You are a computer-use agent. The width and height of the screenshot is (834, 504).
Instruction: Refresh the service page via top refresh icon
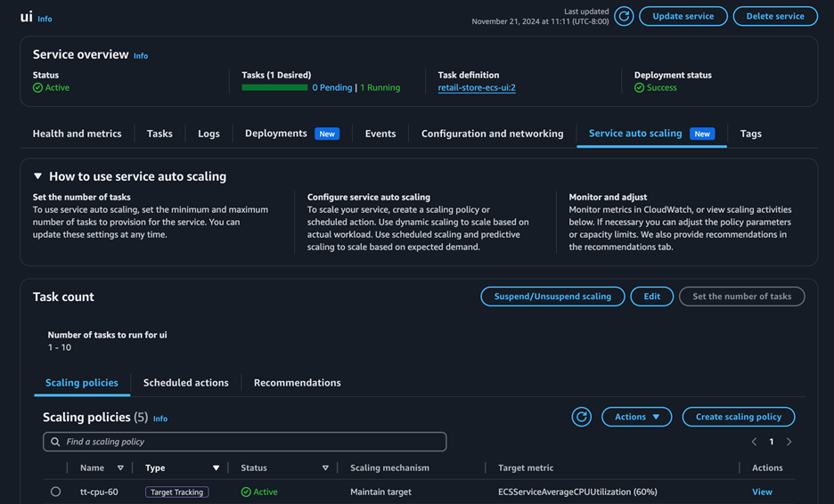pyautogui.click(x=624, y=17)
